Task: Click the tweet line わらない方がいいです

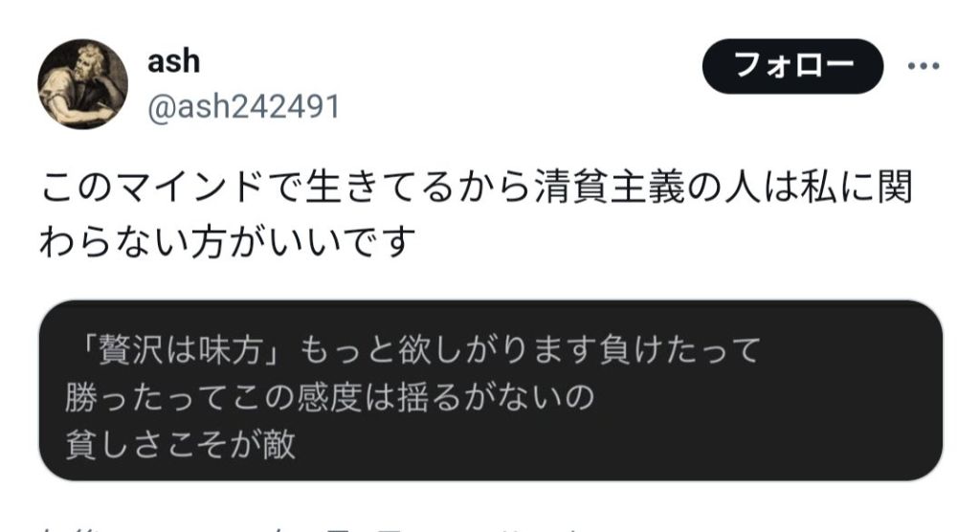Action: [x=228, y=242]
